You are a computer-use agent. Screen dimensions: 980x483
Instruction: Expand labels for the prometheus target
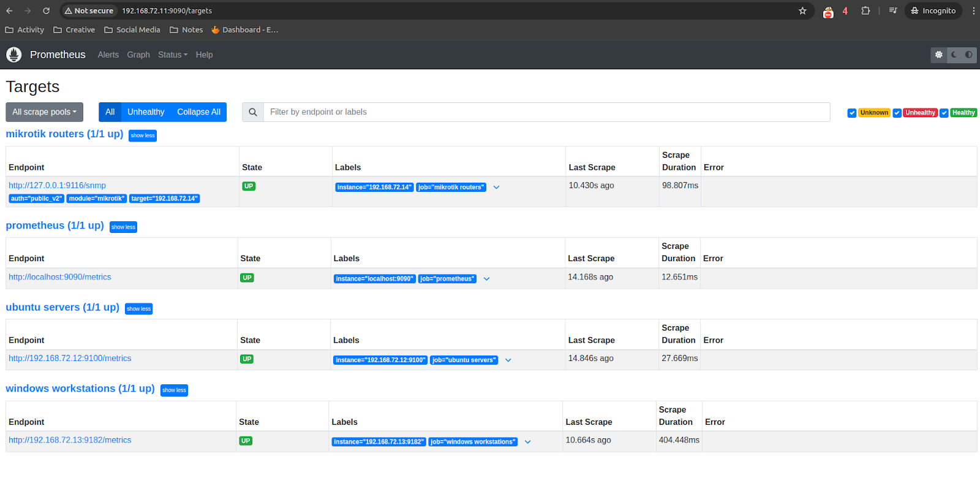point(486,279)
